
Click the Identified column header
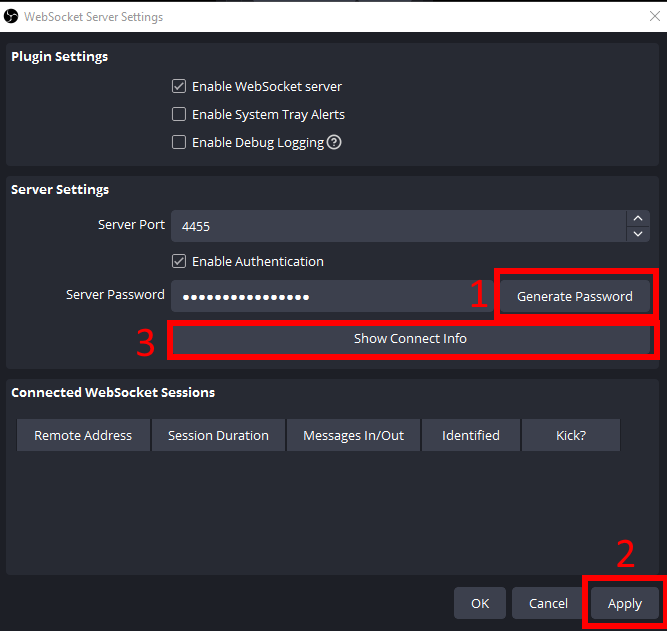click(x=471, y=436)
